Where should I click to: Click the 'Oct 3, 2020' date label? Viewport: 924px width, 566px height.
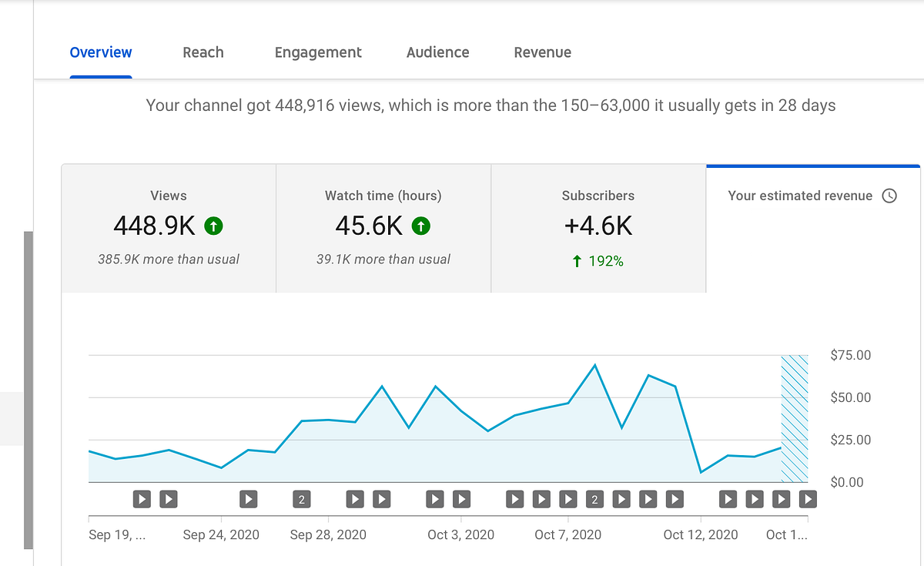[x=461, y=534]
